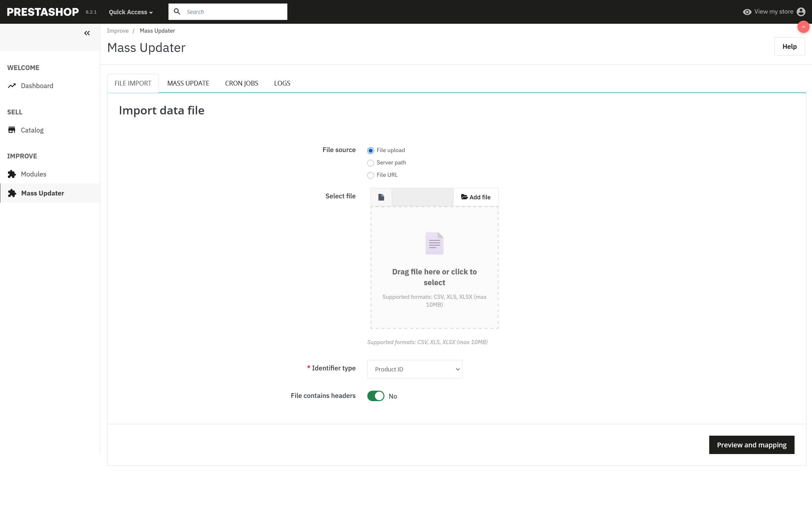
Task: Select the File URL radio button
Action: coord(370,175)
